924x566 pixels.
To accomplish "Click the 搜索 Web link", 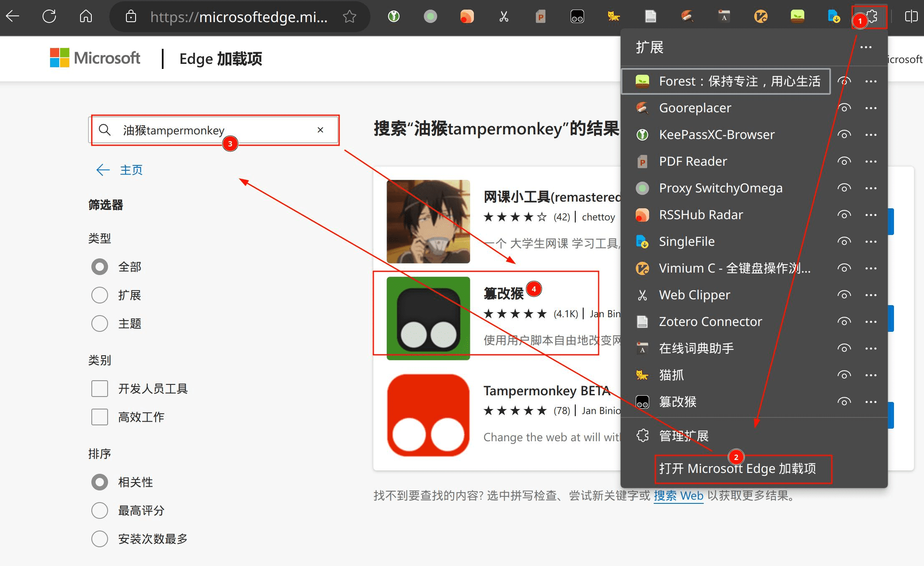I will coord(679,495).
